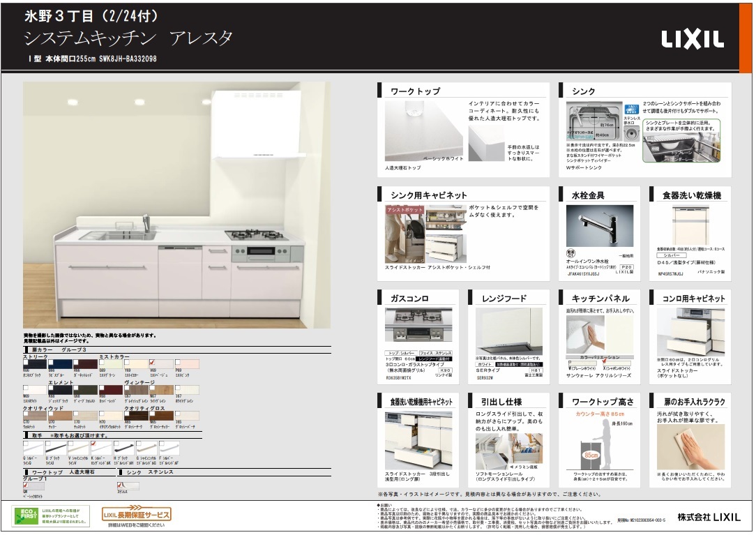The image size is (756, 535).
Task: Click the K90 tag in the gas stove card
Action: [446, 370]
